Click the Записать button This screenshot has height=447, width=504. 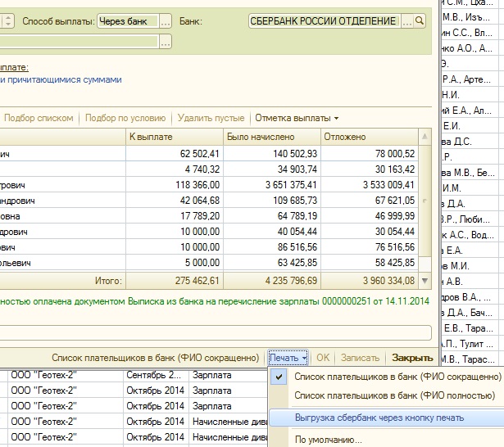pos(359,358)
